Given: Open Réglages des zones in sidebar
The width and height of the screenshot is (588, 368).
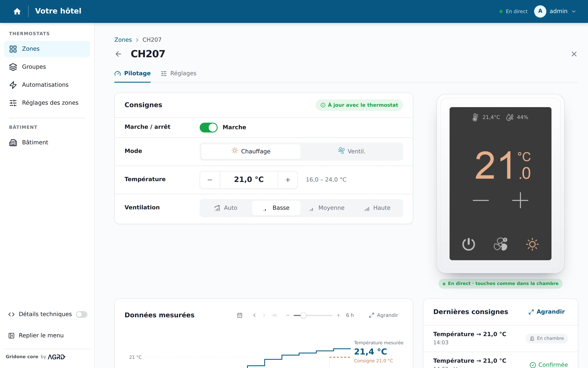Looking at the screenshot, I should [47, 103].
